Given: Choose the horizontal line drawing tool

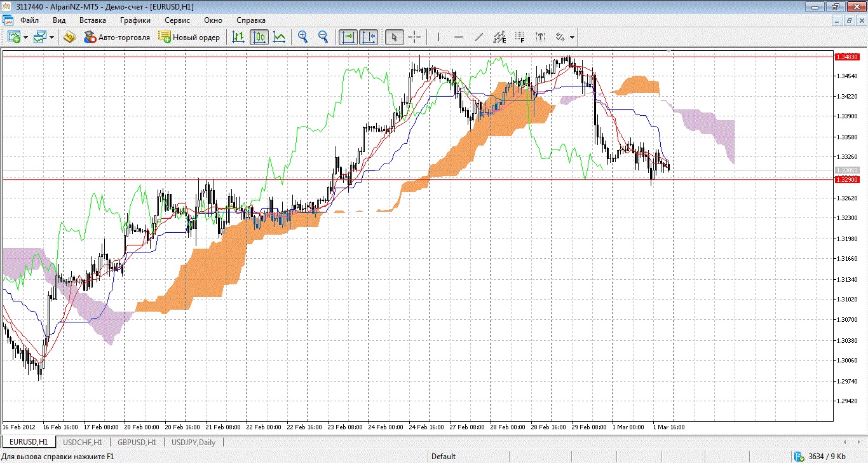Looking at the screenshot, I should click(x=458, y=37).
